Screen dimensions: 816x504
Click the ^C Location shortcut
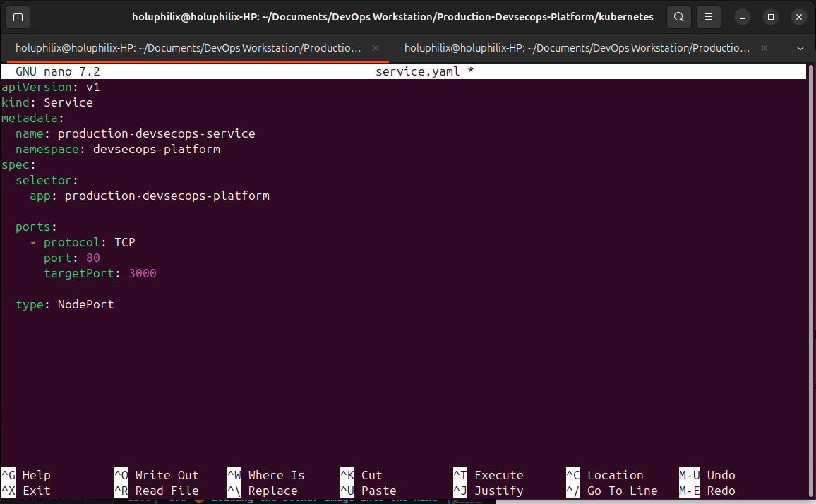coord(605,475)
